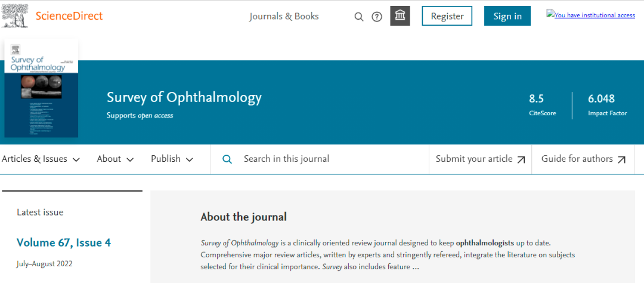This screenshot has height=283, width=644.
Task: Click the Survey of Ophthalmology journal title
Action: pyautogui.click(x=184, y=97)
